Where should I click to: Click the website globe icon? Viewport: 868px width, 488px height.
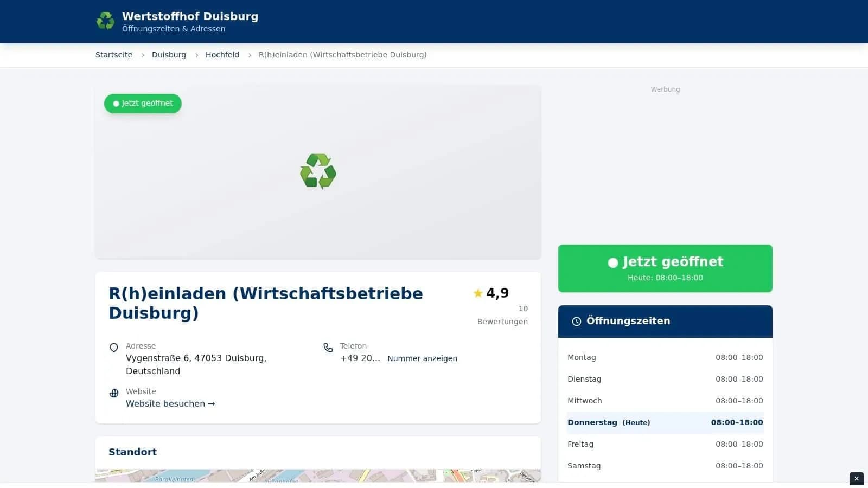point(114,393)
